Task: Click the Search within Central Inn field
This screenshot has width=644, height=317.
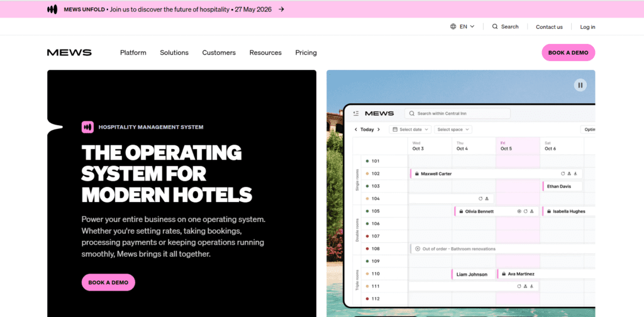Action: [x=457, y=113]
